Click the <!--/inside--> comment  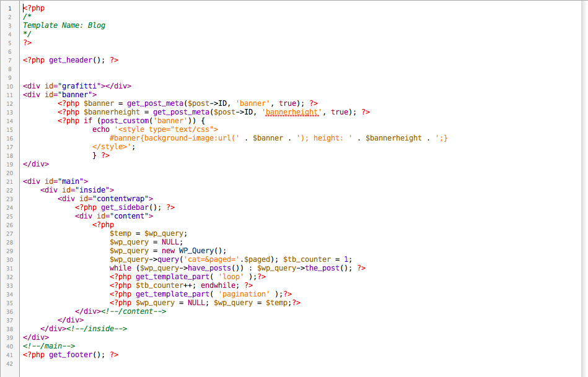pyautogui.click(x=97, y=329)
